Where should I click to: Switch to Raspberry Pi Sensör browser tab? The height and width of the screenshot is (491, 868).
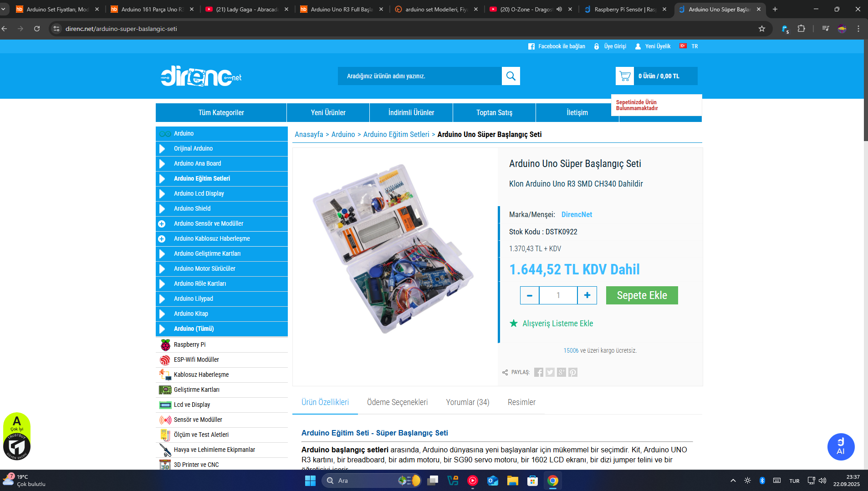tap(625, 9)
